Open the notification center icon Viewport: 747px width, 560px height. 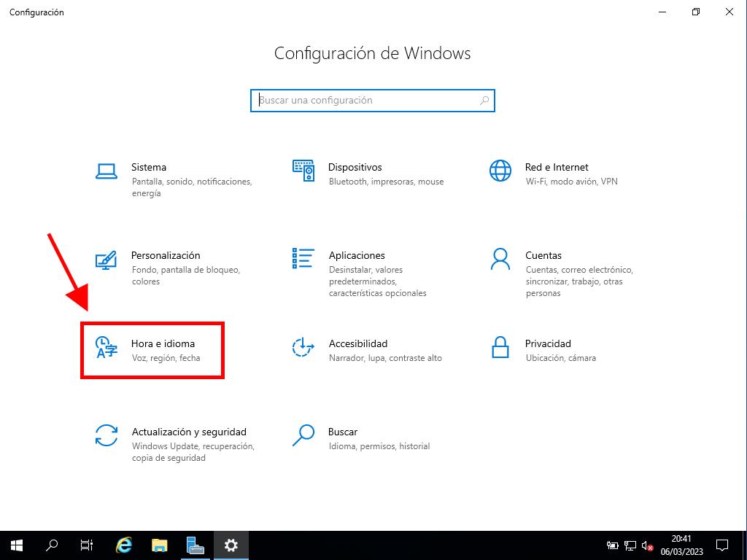pyautogui.click(x=722, y=545)
